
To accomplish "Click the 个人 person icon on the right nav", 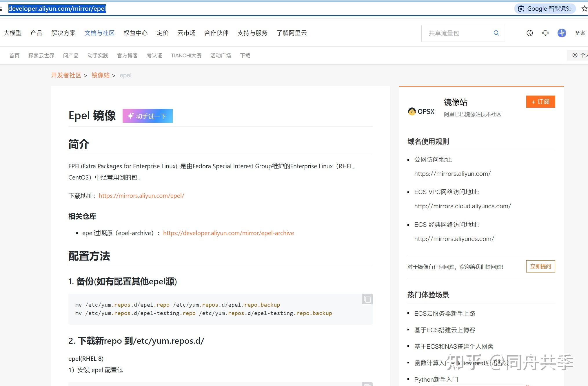I will point(575,55).
